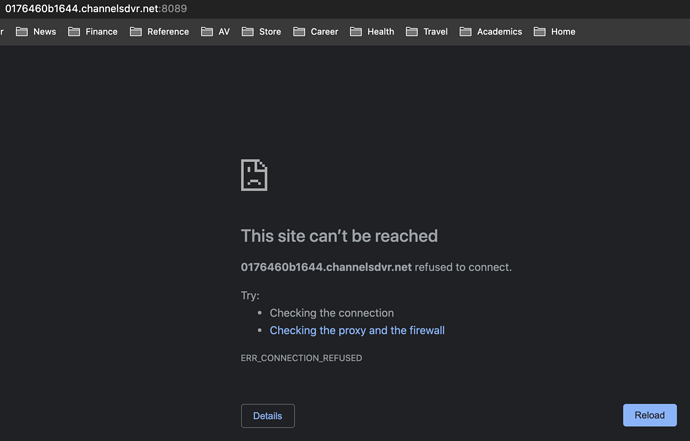Open the Academics bookmarks folder
Image resolution: width=690 pixels, height=441 pixels.
pyautogui.click(x=491, y=32)
